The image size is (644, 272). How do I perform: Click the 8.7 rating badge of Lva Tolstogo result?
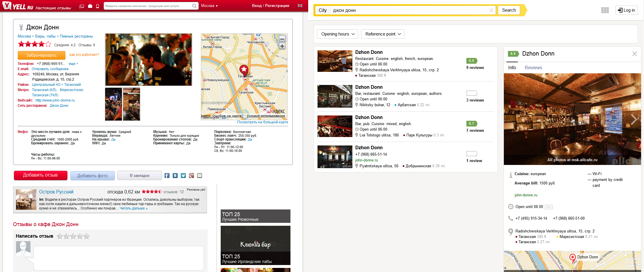472,123
